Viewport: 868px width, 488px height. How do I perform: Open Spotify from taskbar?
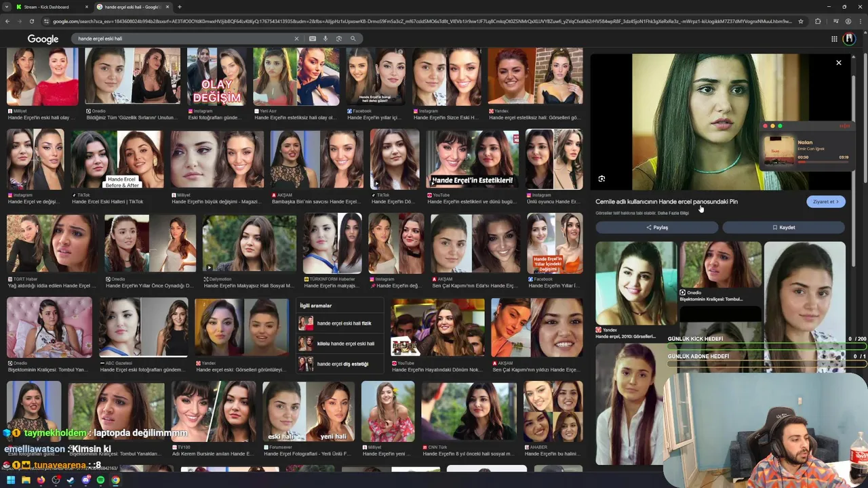[100, 480]
